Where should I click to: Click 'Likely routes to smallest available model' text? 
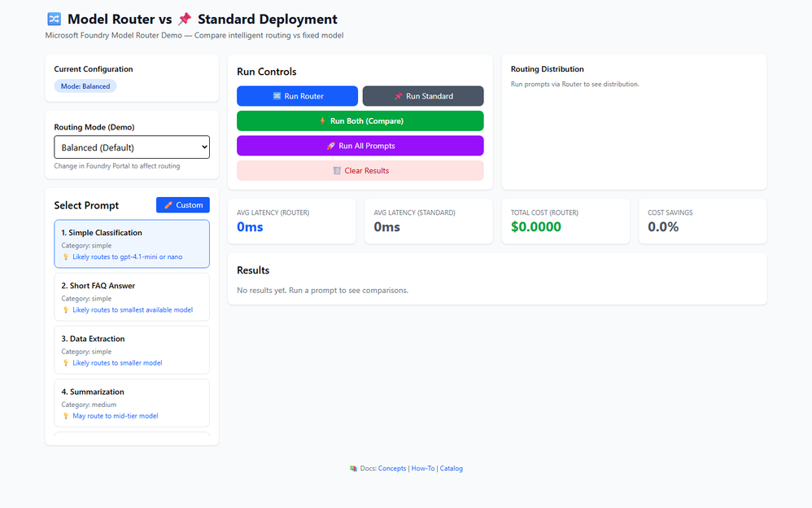pos(133,310)
